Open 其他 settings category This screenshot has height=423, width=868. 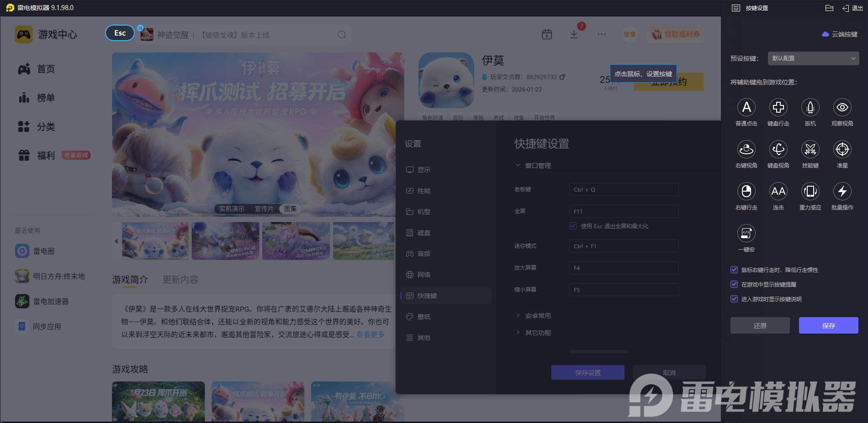(446, 338)
